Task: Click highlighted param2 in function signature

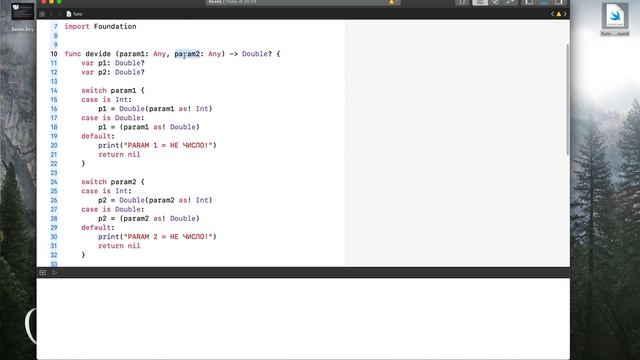Action: click(187, 54)
